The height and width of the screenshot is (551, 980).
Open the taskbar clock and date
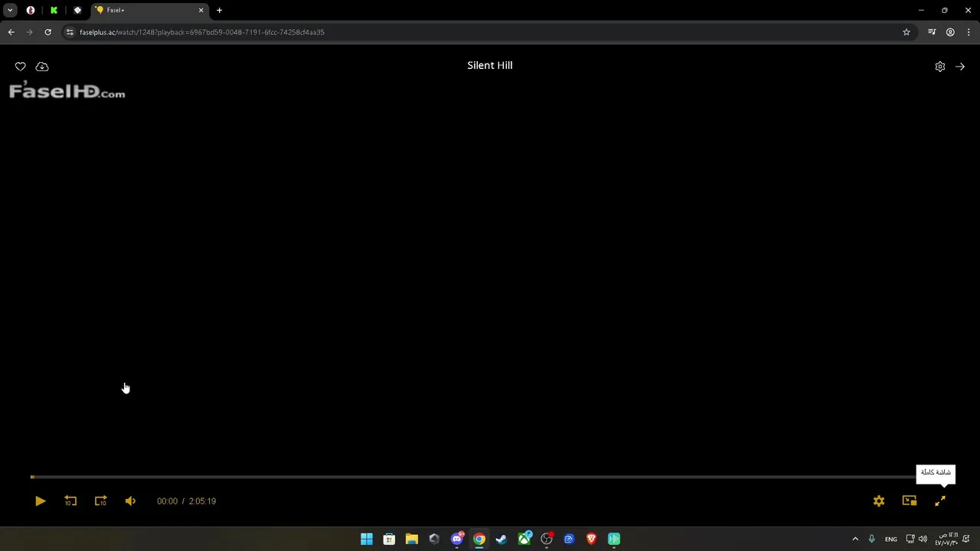pyautogui.click(x=946, y=539)
